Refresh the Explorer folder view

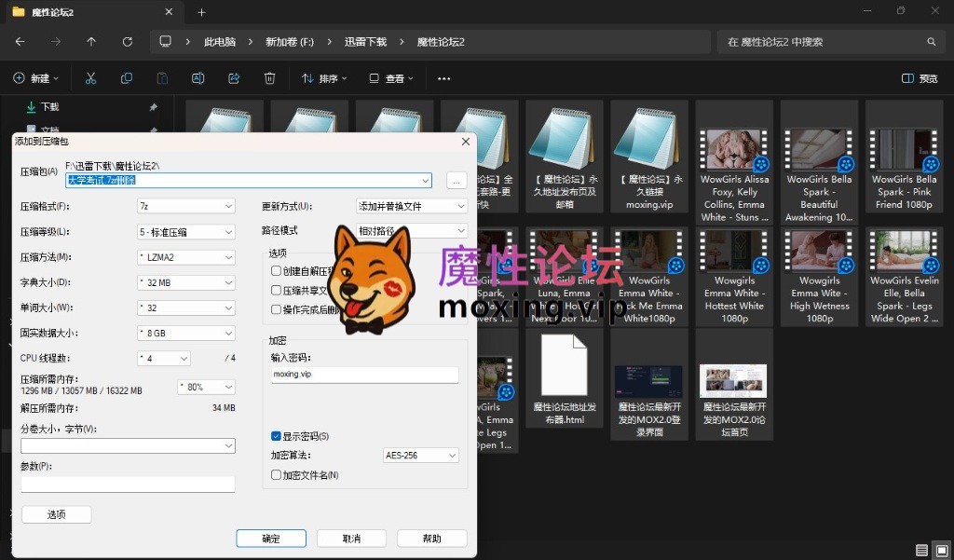click(x=127, y=42)
